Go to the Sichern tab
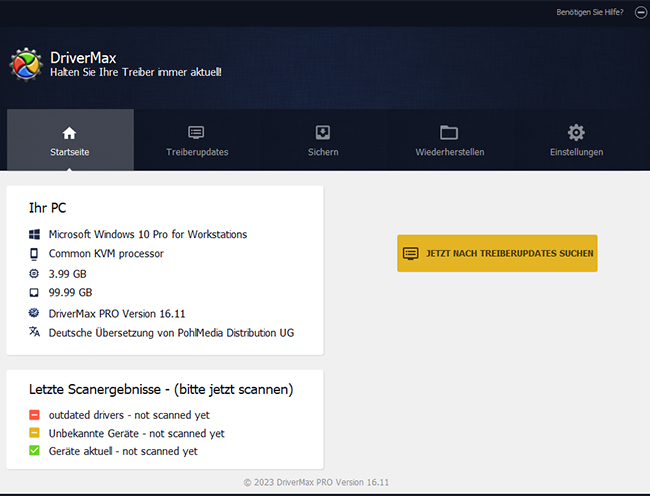The image size is (650, 496). [x=323, y=152]
